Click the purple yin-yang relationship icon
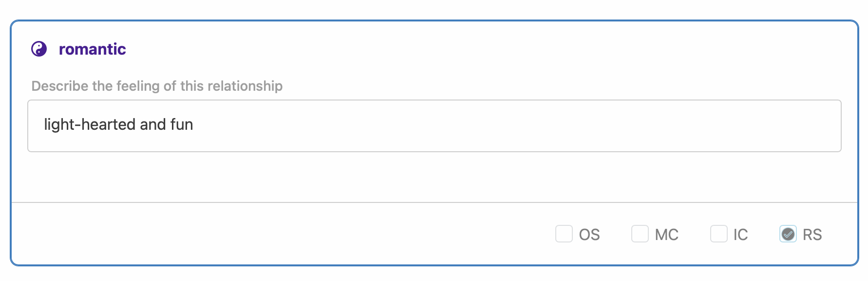This screenshot has width=868, height=281. point(39,49)
